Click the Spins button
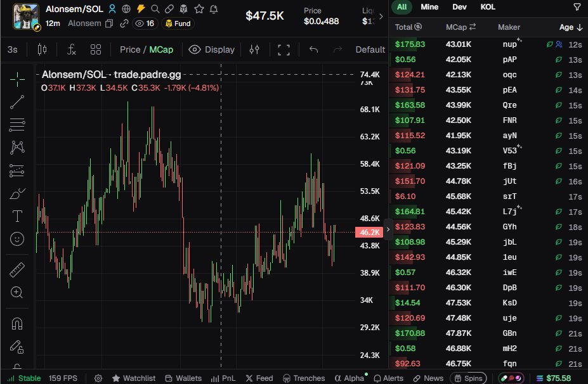 [x=468, y=378]
